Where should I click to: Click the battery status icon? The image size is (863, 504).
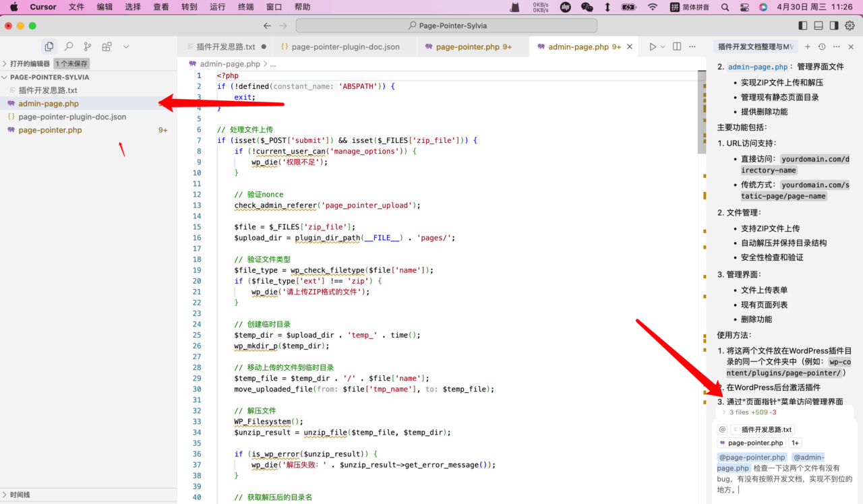(628, 7)
